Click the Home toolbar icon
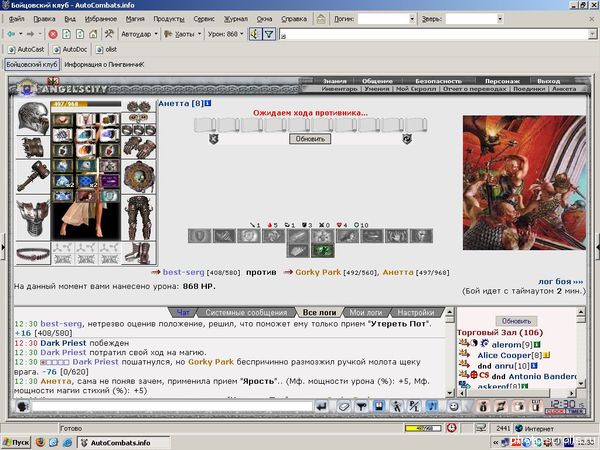This screenshot has width=600, height=450. point(93,34)
